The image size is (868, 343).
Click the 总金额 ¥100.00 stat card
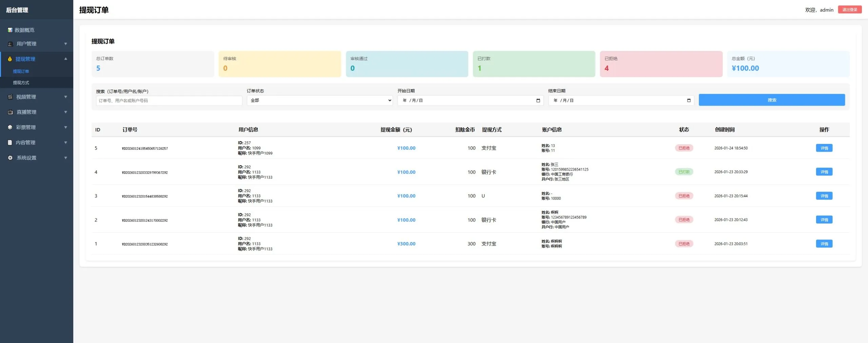pos(788,64)
